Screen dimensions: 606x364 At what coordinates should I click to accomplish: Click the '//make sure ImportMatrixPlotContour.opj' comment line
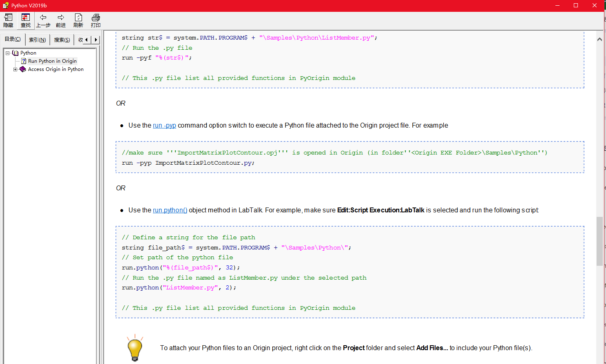(x=334, y=153)
